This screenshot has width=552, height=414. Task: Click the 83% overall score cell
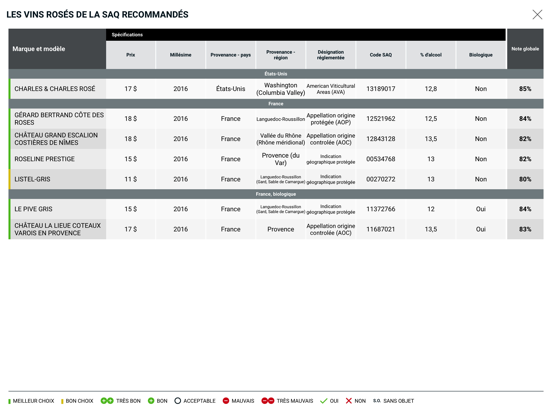[525, 229]
